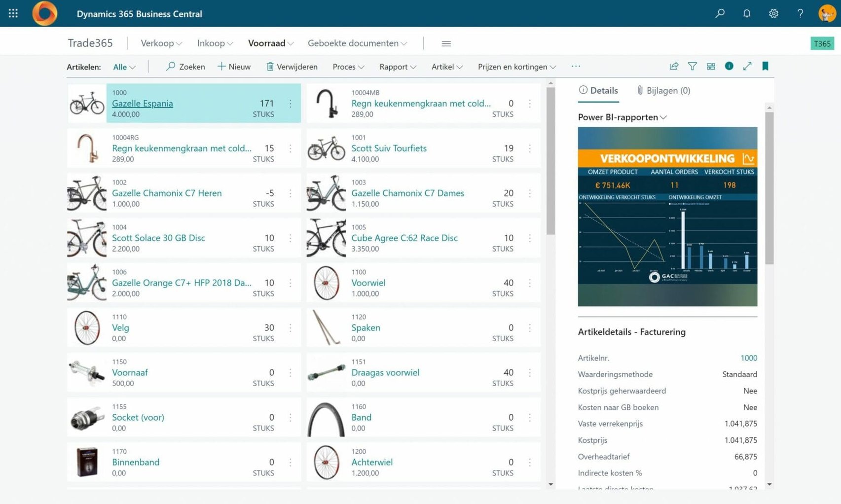Click the Binnenband product box thumbnail

point(87,463)
